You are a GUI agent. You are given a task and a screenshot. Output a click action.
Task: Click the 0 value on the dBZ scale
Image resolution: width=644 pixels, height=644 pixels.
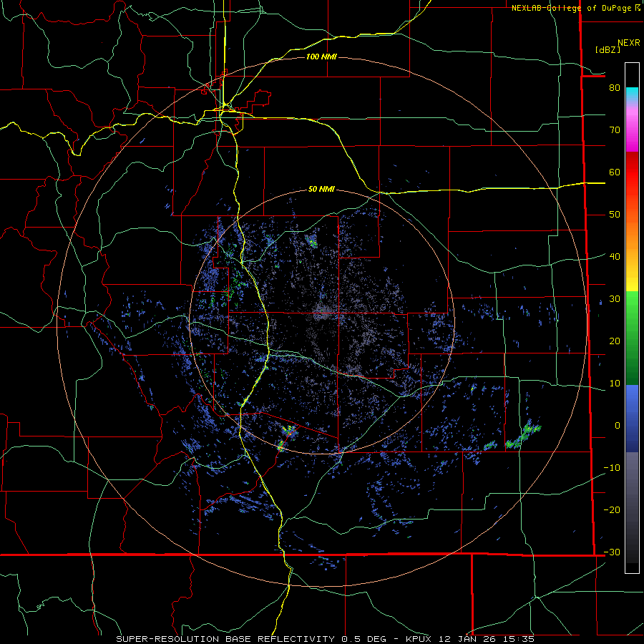618,426
